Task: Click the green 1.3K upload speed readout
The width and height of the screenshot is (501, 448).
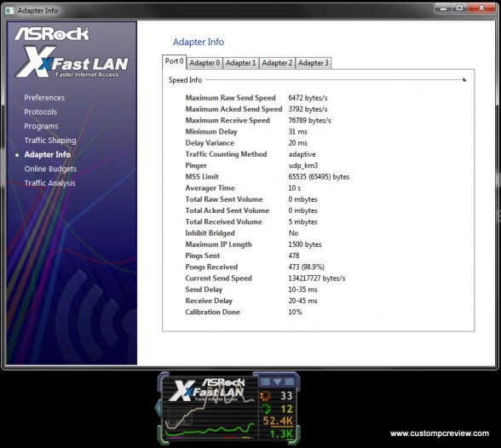Action: 281,434
